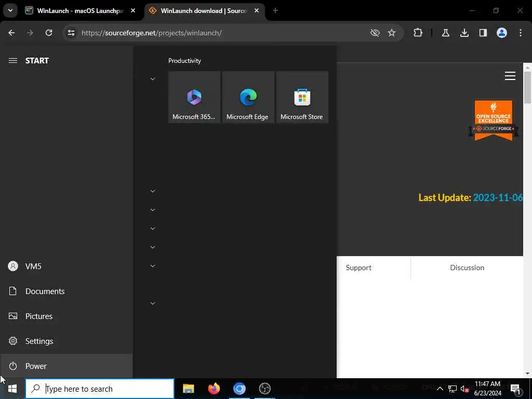Switch to Chrome in taskbar

(x=239, y=389)
